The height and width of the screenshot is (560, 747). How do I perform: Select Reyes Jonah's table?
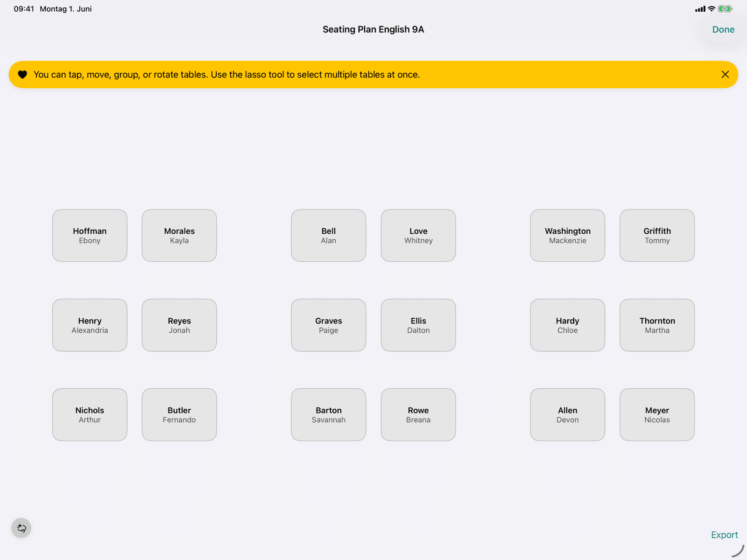(179, 325)
